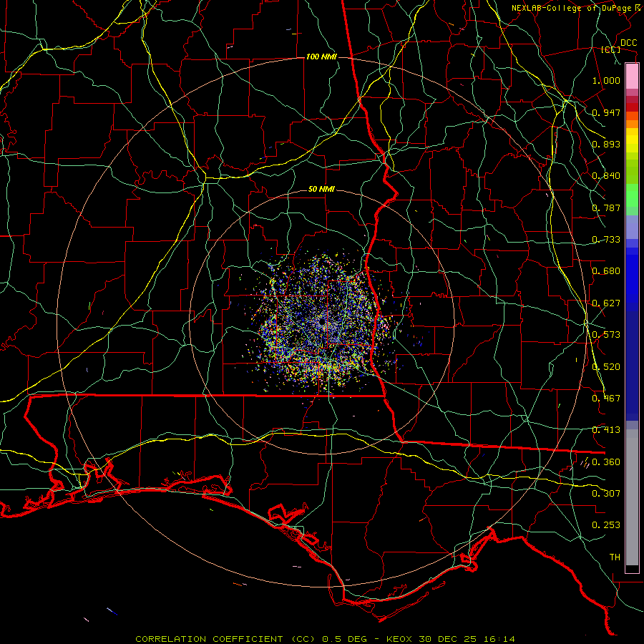Click the 0.253 legend value
The image size is (644, 644).
click(606, 525)
